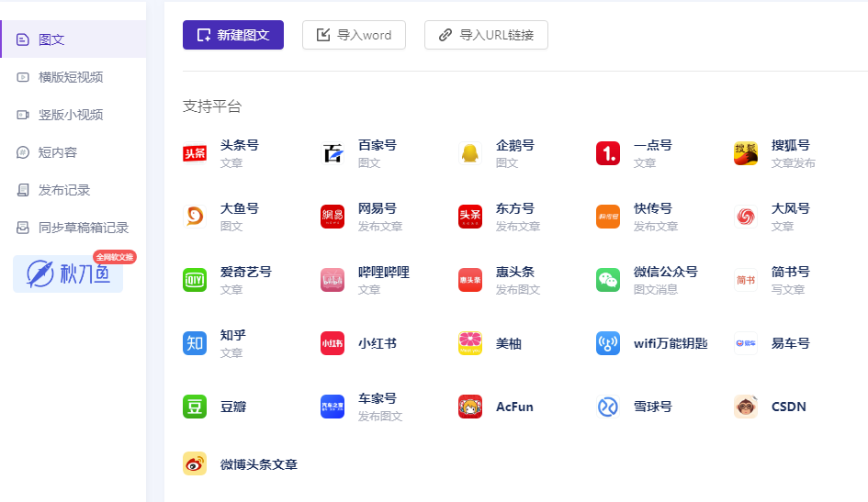This screenshot has height=502, width=868.
Task: Click the AcFun platform icon
Action: pyautogui.click(x=470, y=407)
